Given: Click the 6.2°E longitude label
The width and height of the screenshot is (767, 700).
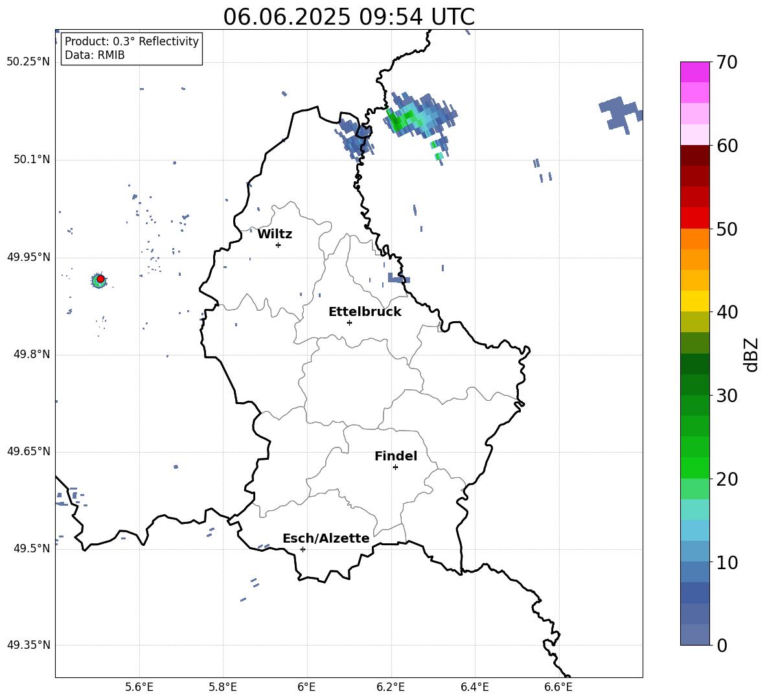Looking at the screenshot, I should 391,687.
